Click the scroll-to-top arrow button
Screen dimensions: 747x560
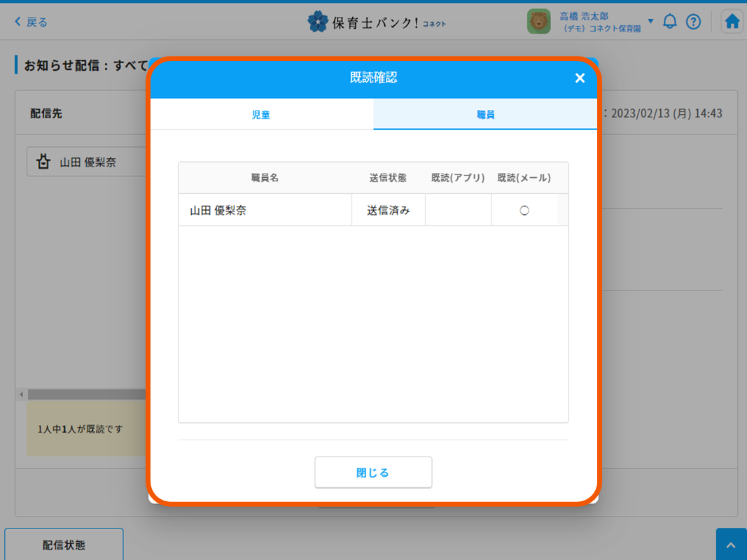pyautogui.click(x=731, y=545)
